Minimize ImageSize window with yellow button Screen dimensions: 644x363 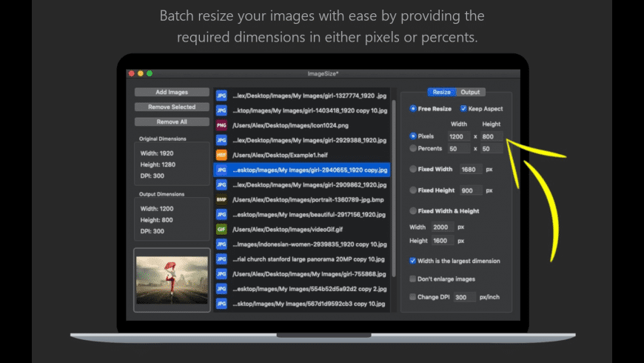tap(141, 73)
